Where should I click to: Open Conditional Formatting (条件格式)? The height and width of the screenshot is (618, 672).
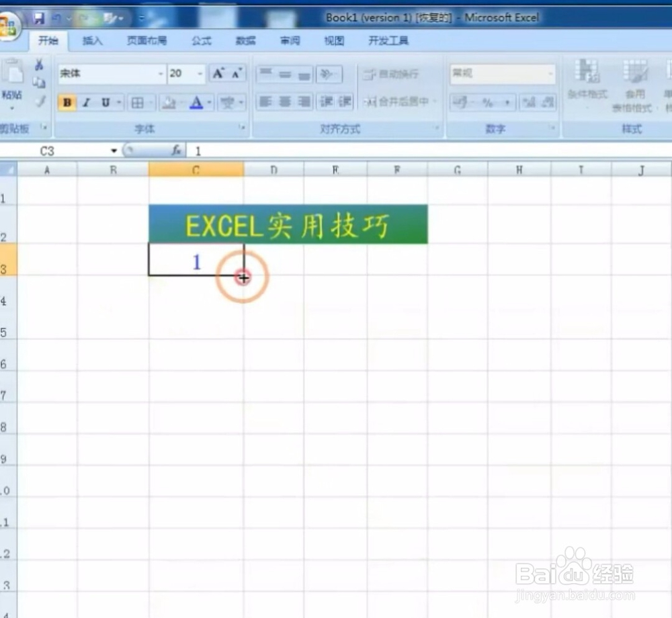pos(587,84)
